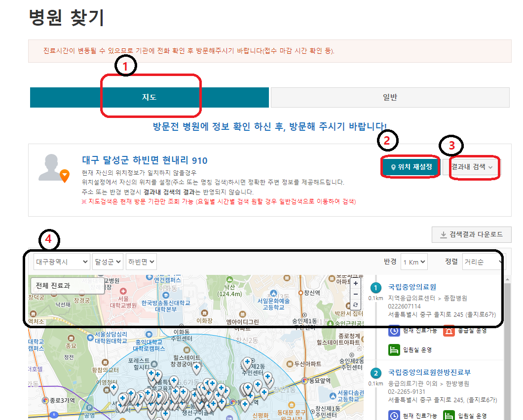This screenshot has height=420, width=523.
Task: Click the 낙산 mountain marker
Action: point(229,279)
